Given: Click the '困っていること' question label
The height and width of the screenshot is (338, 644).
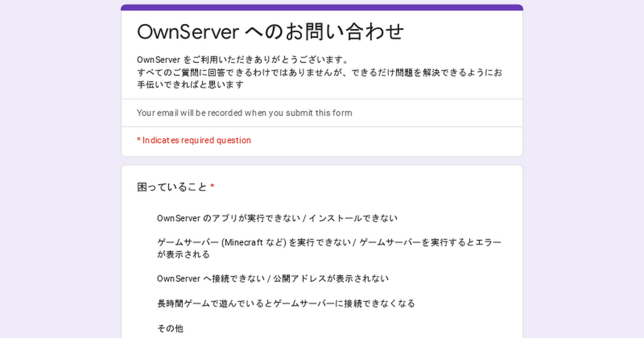Looking at the screenshot, I should point(172,187).
